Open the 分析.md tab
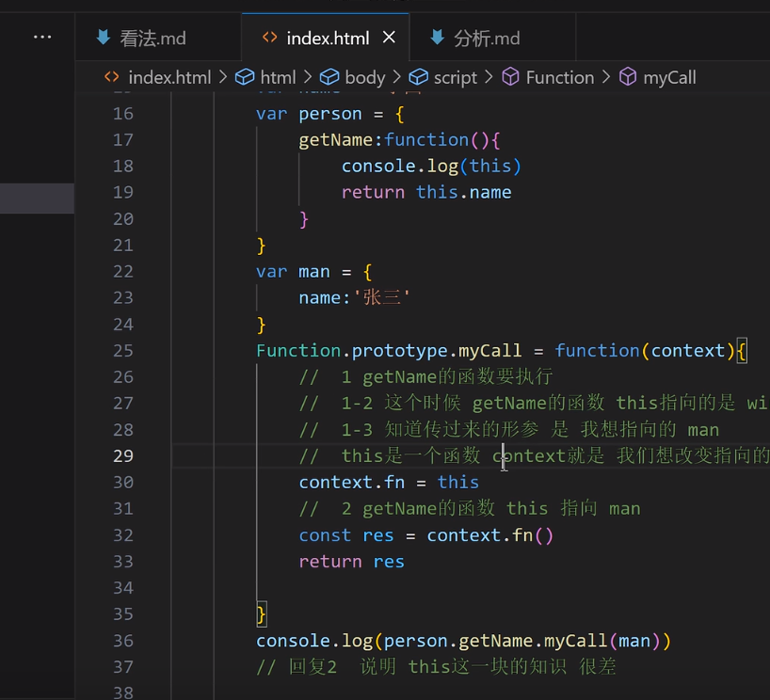 tap(492, 38)
